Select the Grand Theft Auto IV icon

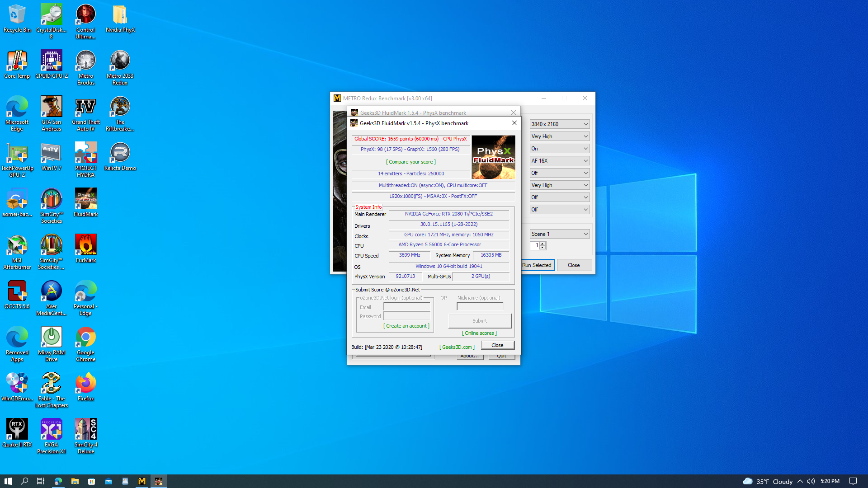(86, 114)
